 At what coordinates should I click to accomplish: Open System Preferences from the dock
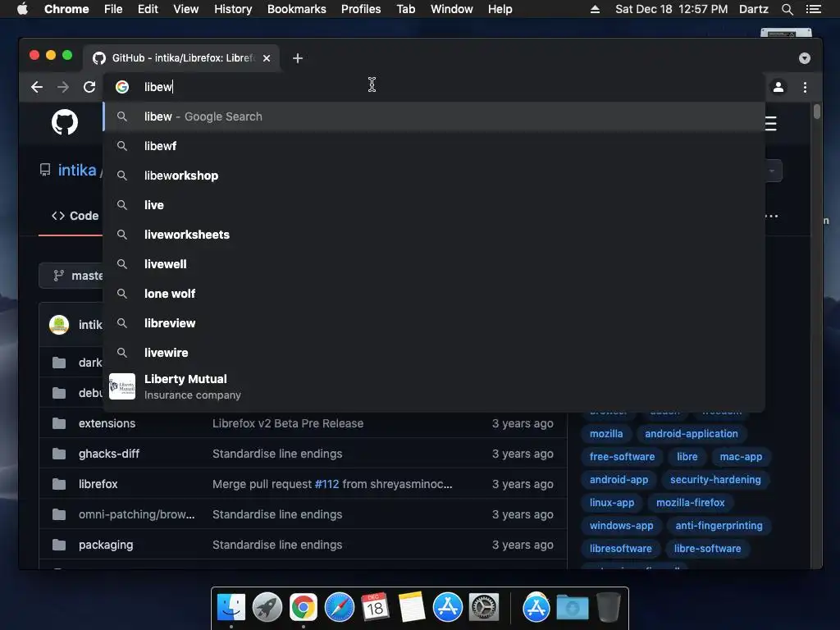484,608
